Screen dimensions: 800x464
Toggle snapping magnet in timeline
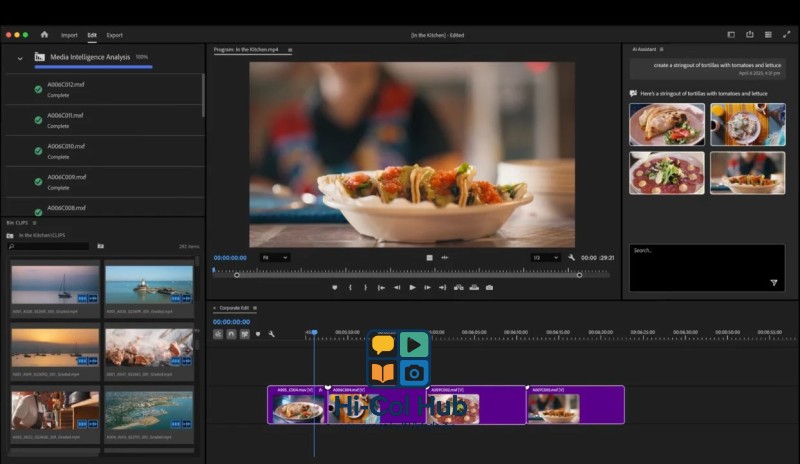(x=231, y=334)
